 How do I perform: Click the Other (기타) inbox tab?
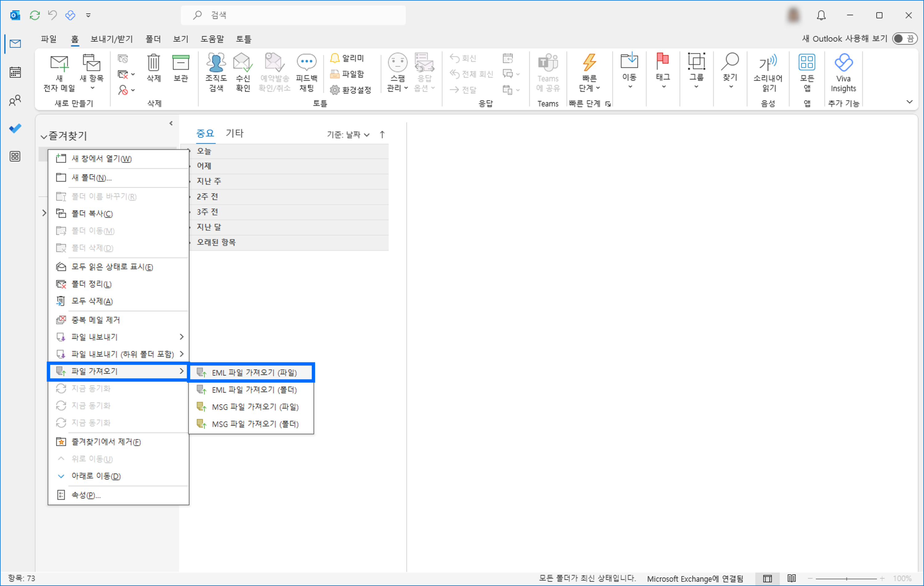pyautogui.click(x=234, y=133)
